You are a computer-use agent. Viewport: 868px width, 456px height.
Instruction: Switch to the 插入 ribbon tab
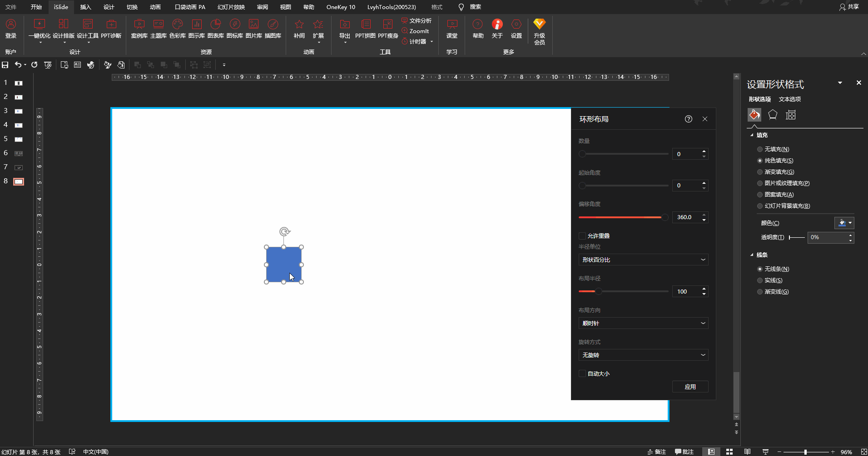pyautogui.click(x=85, y=7)
